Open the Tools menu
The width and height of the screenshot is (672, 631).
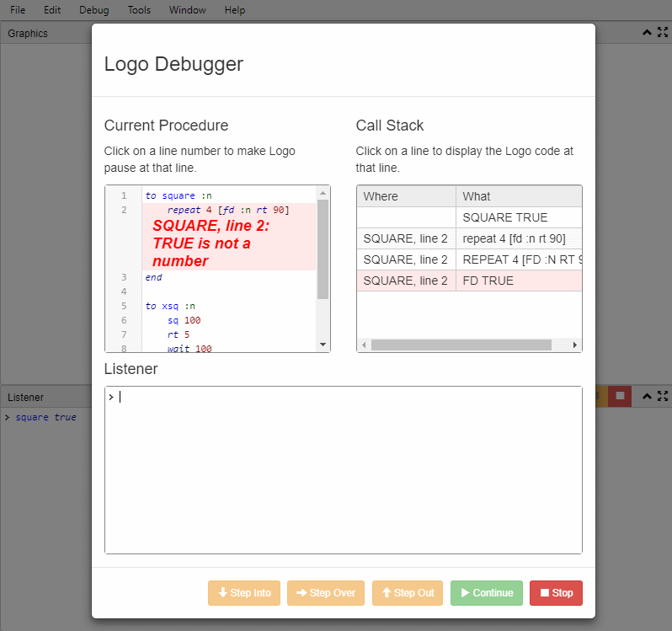(139, 10)
